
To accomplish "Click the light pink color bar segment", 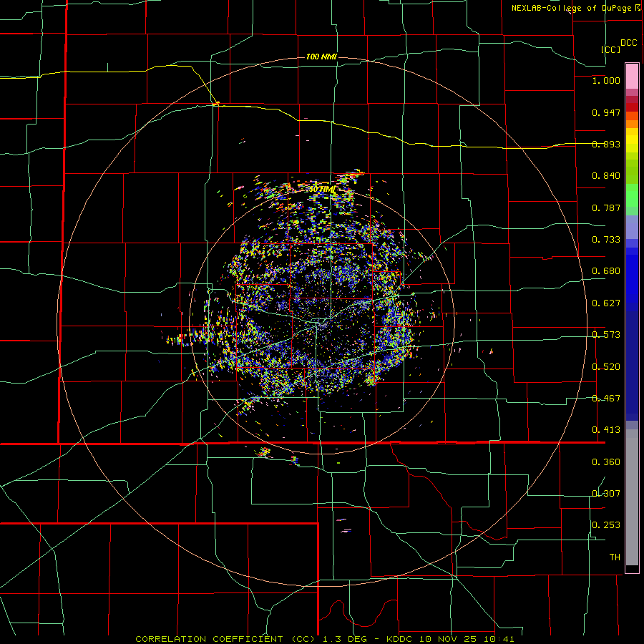I will click(632, 77).
